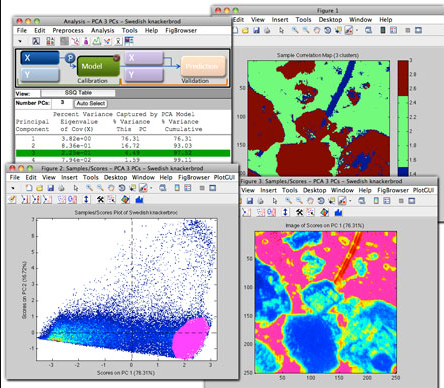Open Preprocess menu in Analysis window

click(x=68, y=30)
